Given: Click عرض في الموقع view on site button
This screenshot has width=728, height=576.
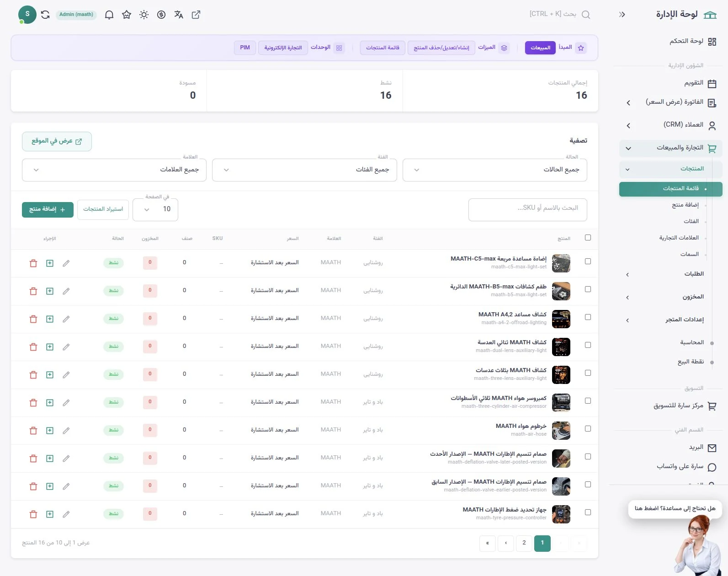Looking at the screenshot, I should tap(57, 142).
